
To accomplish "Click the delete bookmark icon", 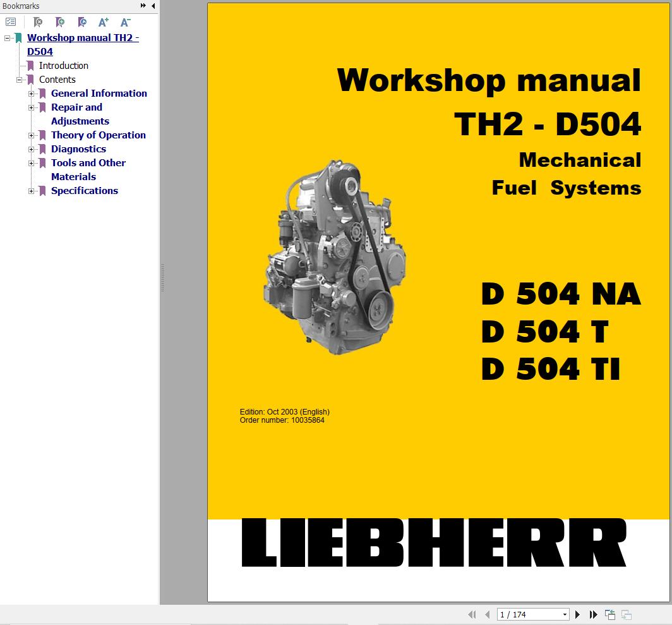I will tap(38, 22).
